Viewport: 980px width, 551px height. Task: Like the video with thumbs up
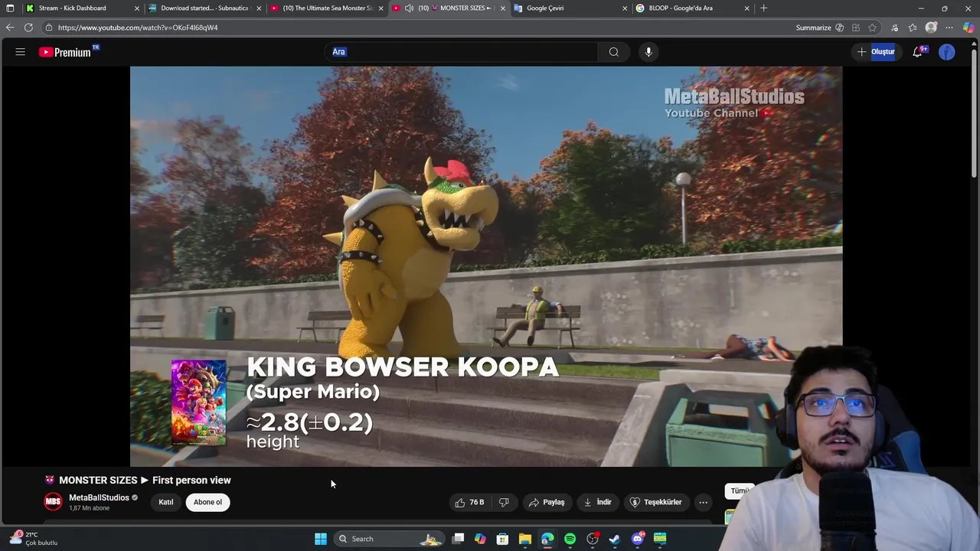point(469,502)
